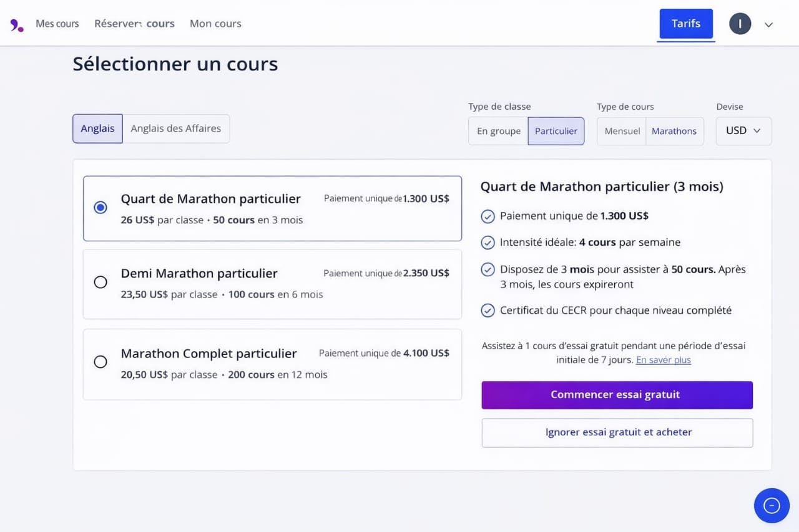This screenshot has height=532, width=799.
Task: Click the purple logo in the header
Action: [x=17, y=25]
